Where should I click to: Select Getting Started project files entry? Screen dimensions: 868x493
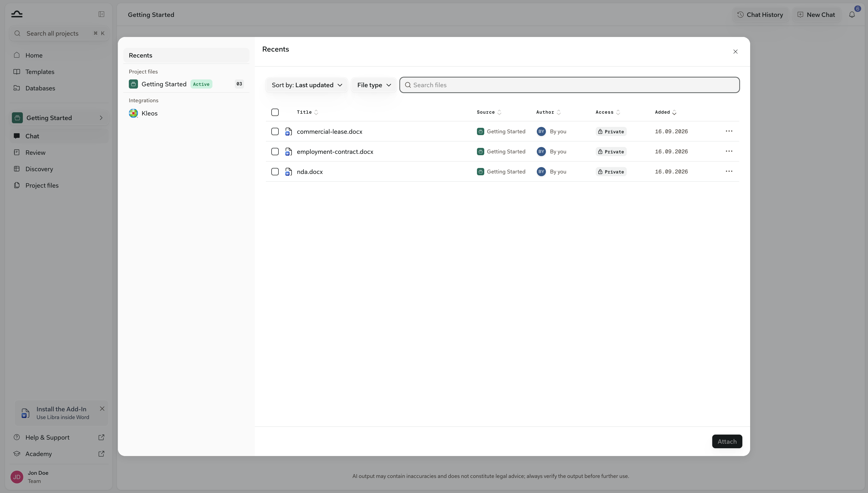[186, 84]
